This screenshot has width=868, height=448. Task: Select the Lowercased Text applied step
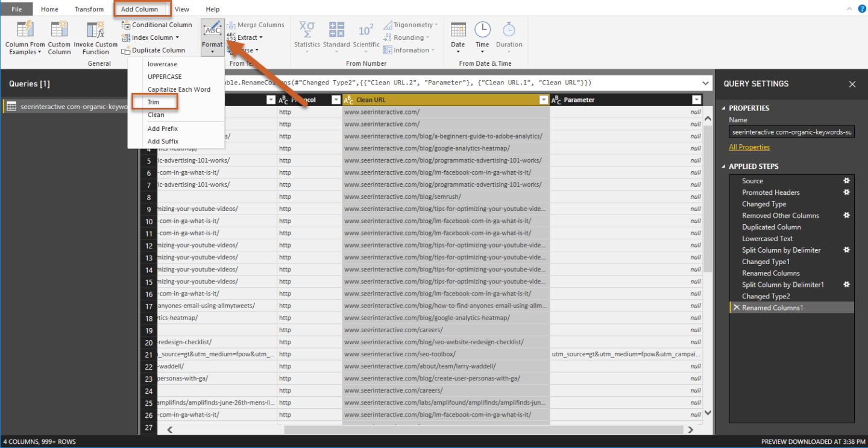767,239
